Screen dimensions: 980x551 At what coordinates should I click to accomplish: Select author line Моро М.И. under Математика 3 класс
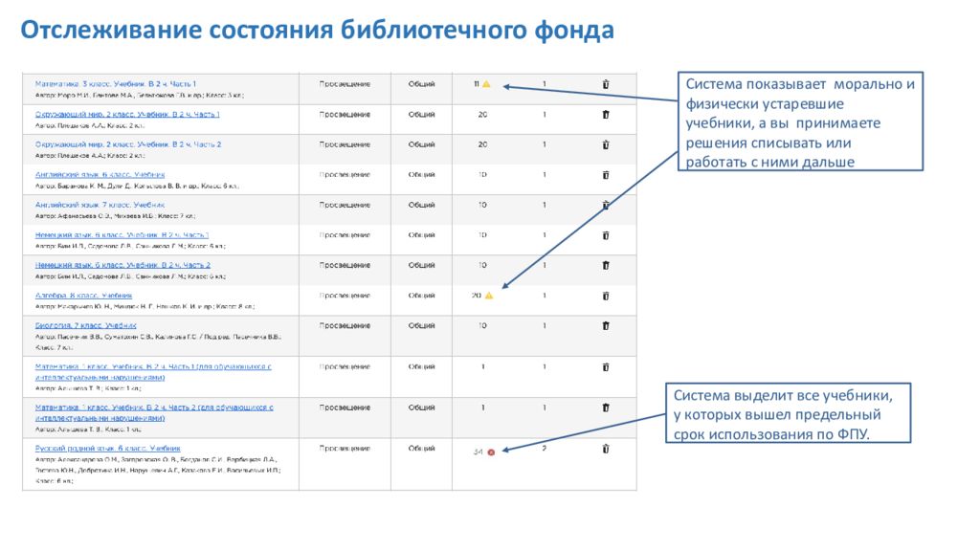(x=140, y=95)
